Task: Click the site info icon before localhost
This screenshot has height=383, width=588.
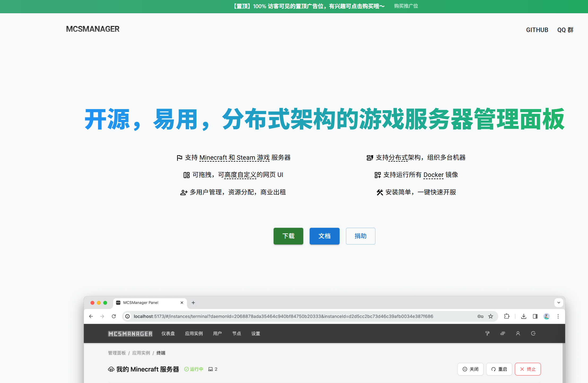Action: tap(128, 316)
